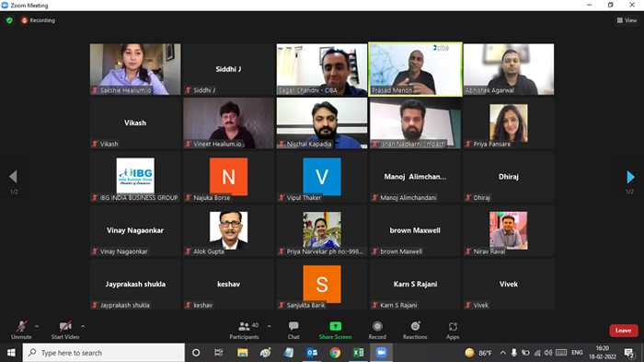Go to next gallery page arrow
Viewport: 644px width, 362px height.
point(630,177)
